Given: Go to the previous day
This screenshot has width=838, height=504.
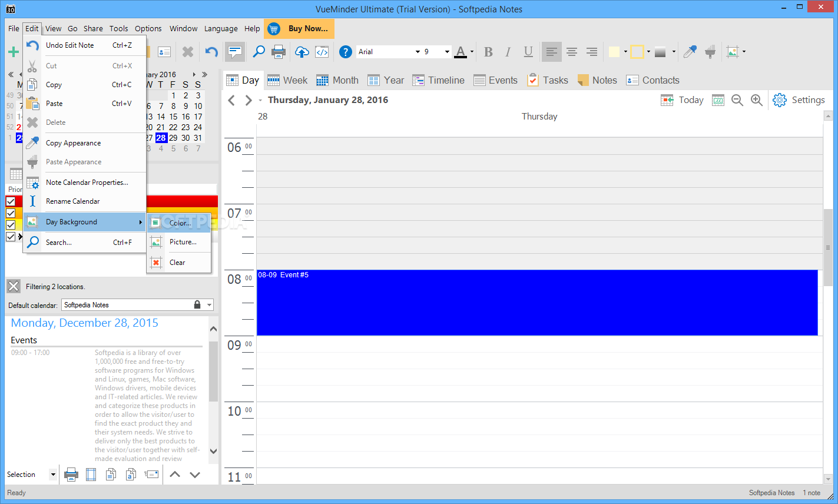Looking at the screenshot, I should (231, 100).
